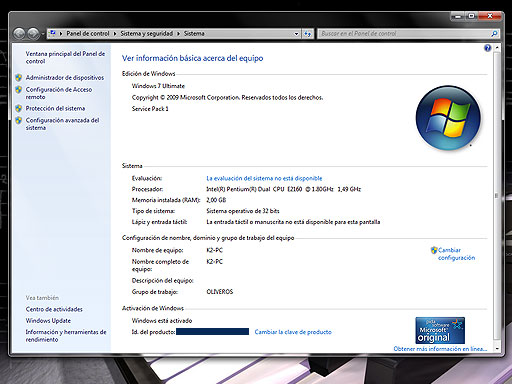Click 'Cambiar la clave de producto' link
The height and width of the screenshot is (384, 512).
(x=293, y=332)
